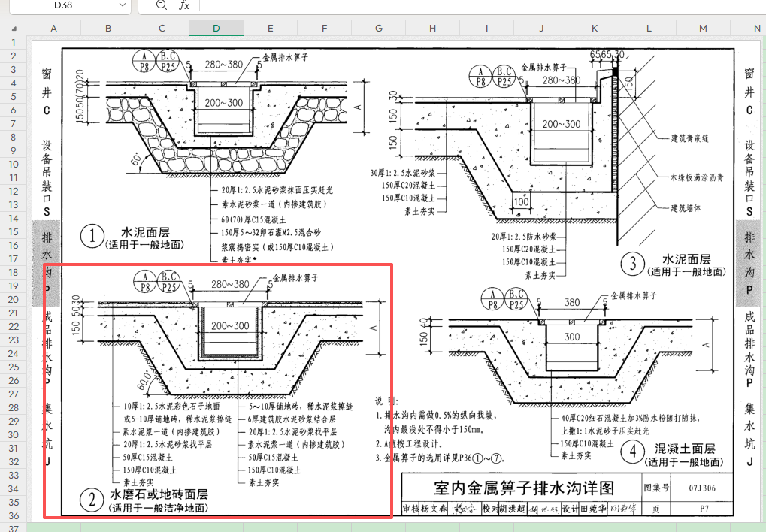Select column M header
Viewport: 766px width, 532px height.
(703, 29)
